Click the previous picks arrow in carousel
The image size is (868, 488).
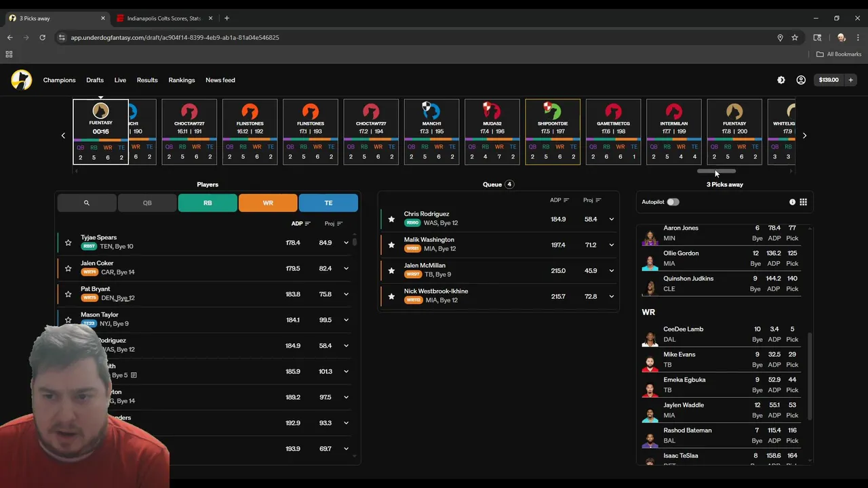63,136
